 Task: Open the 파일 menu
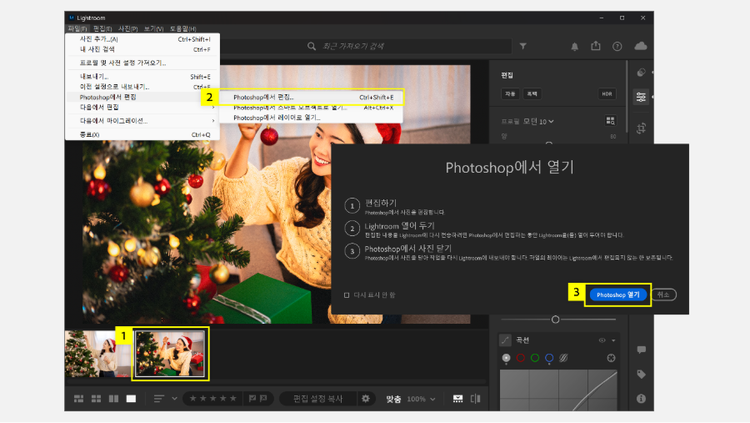coord(77,29)
